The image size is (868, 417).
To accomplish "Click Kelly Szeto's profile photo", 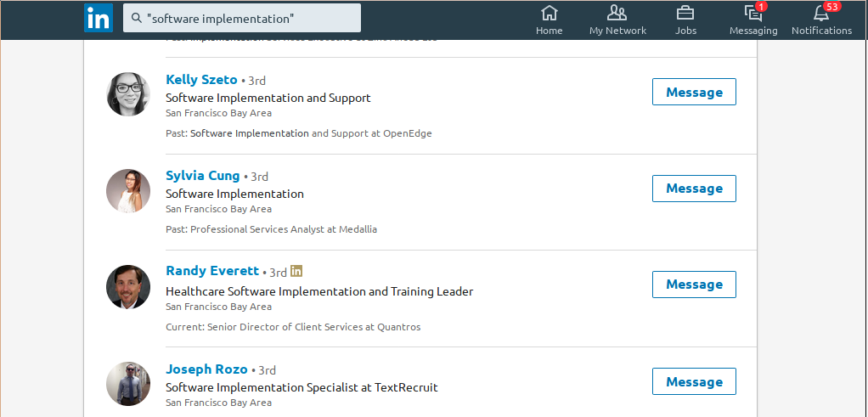I will click(128, 94).
